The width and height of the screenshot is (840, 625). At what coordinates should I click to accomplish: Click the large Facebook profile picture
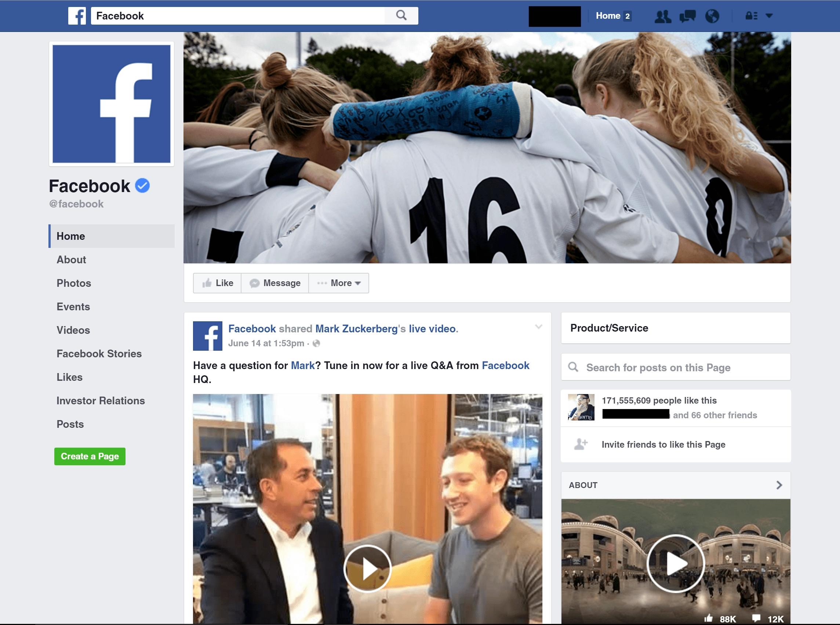pos(112,104)
